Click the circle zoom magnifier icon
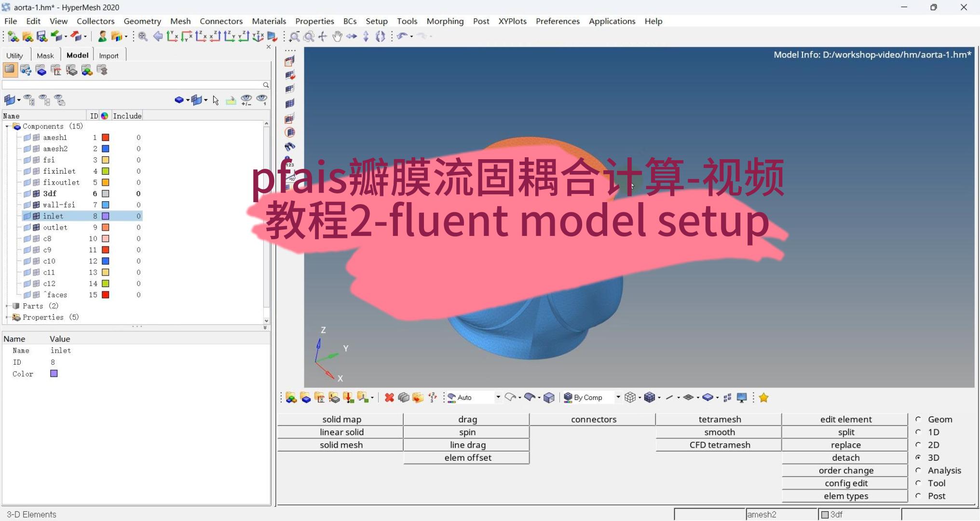Screen dimensions: 980x521 coord(309,36)
